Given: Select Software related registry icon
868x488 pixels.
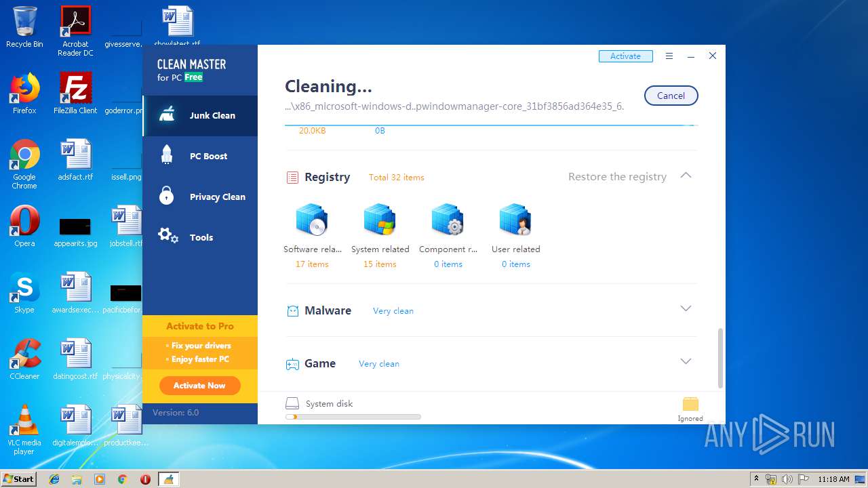Looking at the screenshot, I should tap(312, 220).
